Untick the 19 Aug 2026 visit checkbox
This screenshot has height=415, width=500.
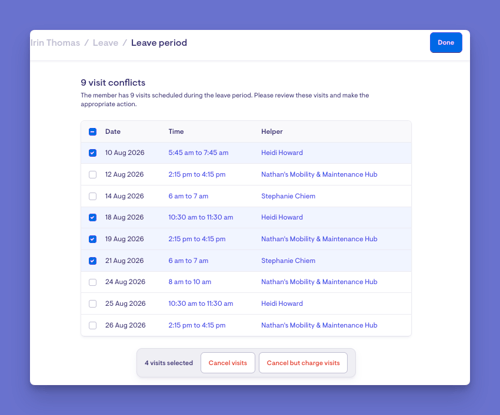point(93,239)
